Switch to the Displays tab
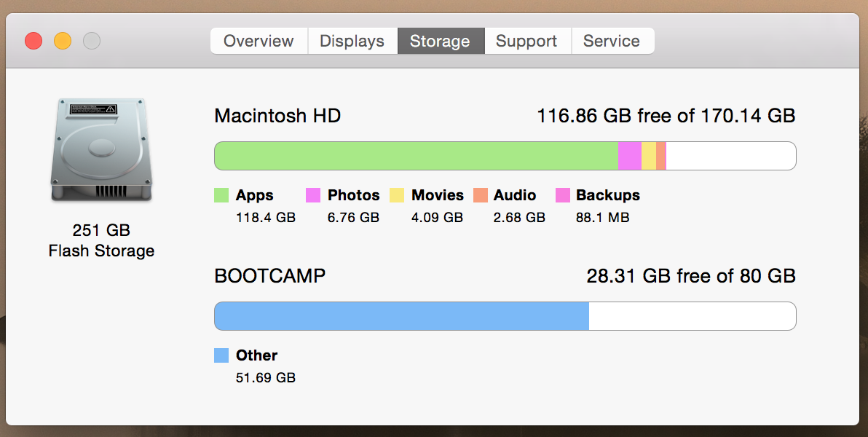Viewport: 868px width, 437px height. [352, 41]
